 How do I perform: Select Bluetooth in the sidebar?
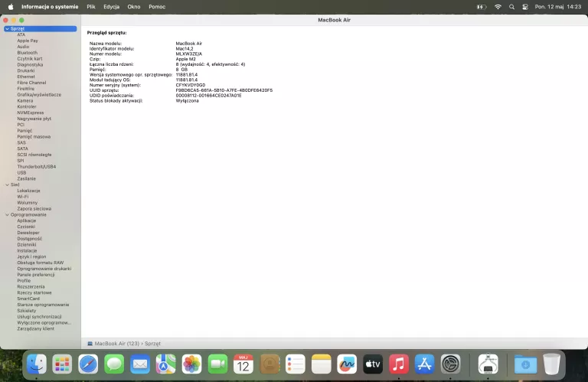27,53
